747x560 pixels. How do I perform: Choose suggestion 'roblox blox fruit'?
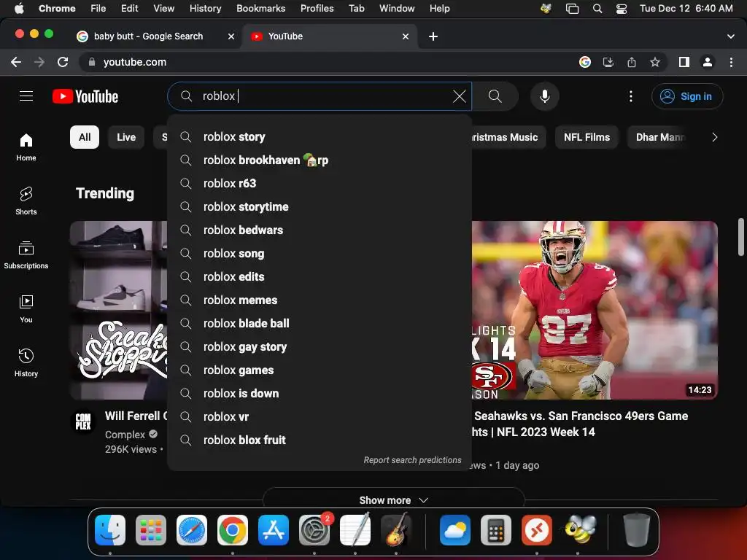click(x=320, y=440)
